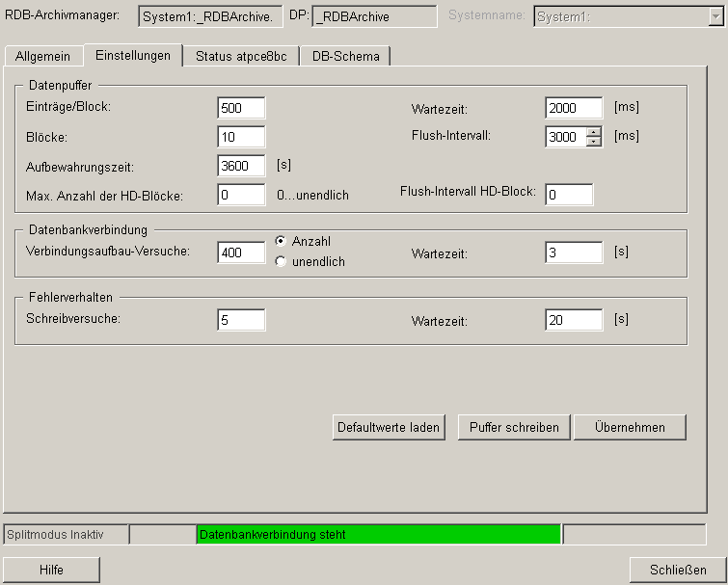Increase Flush-Intervall with up arrow
Viewport: 728px width, 585px height.
click(594, 132)
